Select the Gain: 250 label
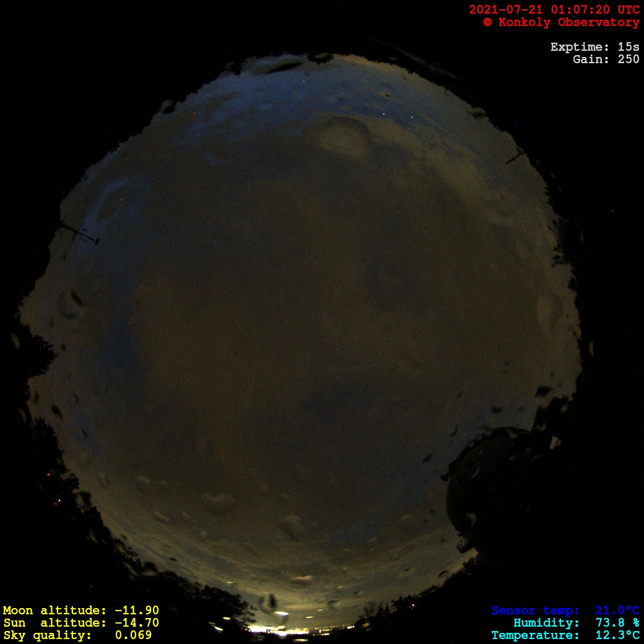This screenshot has width=644, height=644. [x=606, y=59]
